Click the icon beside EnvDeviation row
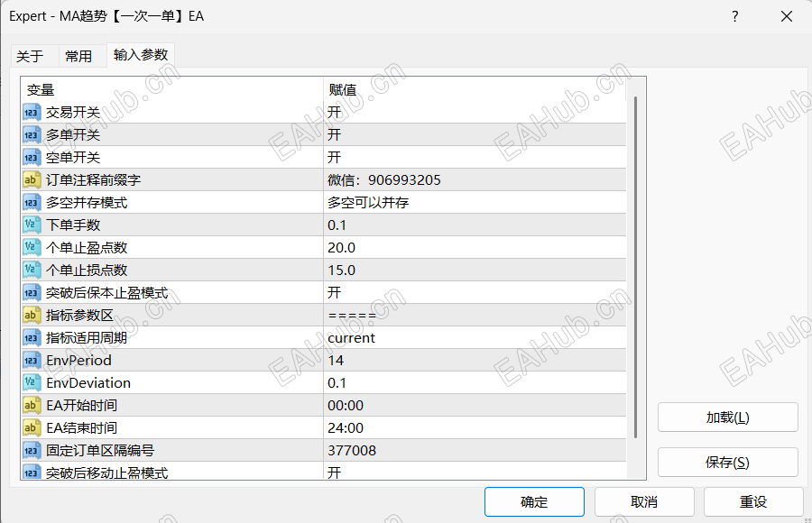The width and height of the screenshot is (812, 523). [x=32, y=382]
